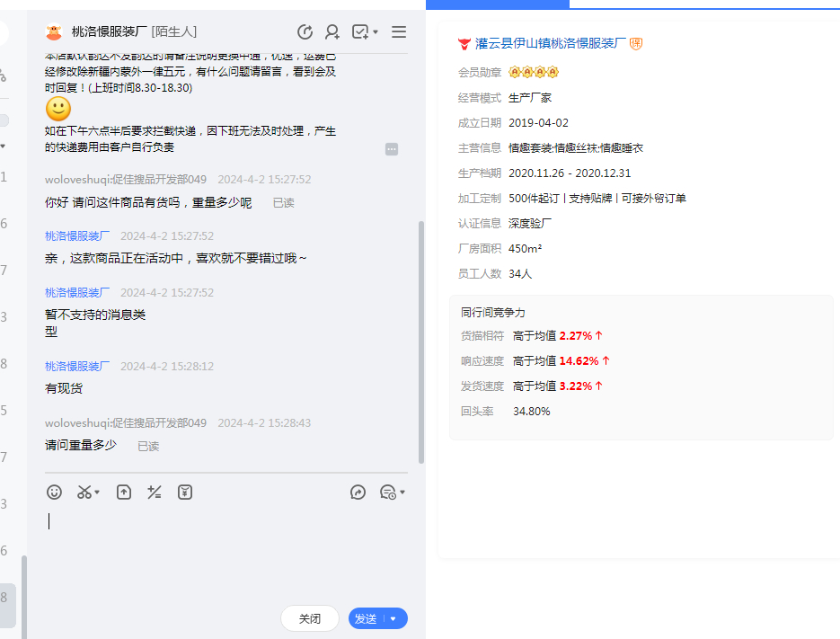
Task: Click the 14.62% response speed value
Action: 579,360
